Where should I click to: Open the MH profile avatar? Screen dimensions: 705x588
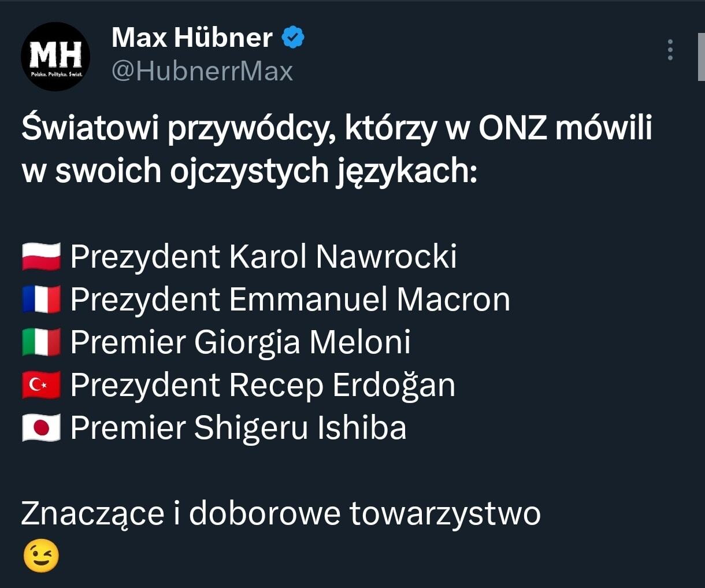55,56
